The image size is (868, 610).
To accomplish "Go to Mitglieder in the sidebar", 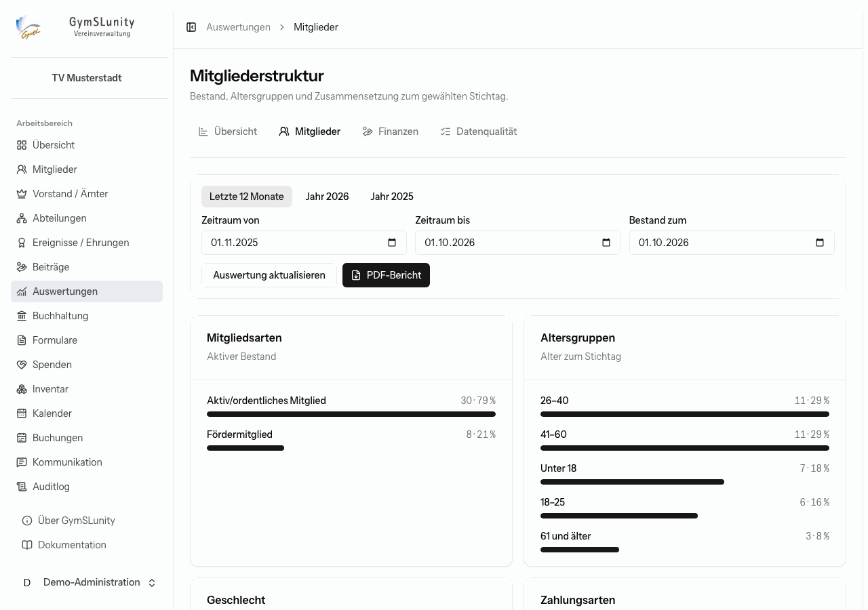I will point(87,169).
